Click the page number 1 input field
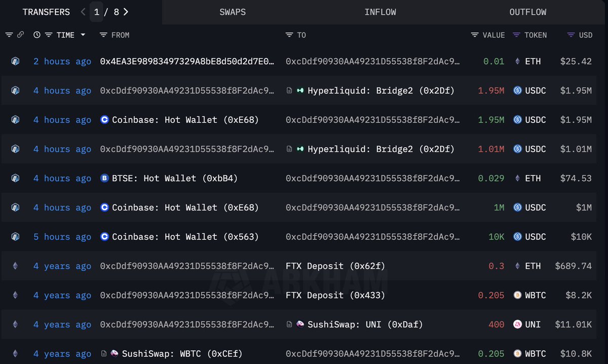608x364 pixels. (96, 12)
